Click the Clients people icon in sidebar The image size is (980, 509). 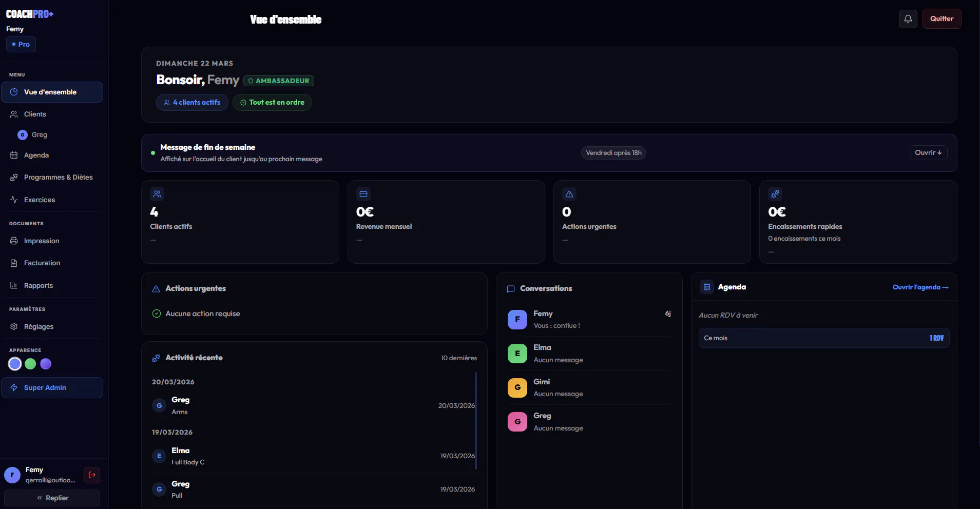click(14, 114)
